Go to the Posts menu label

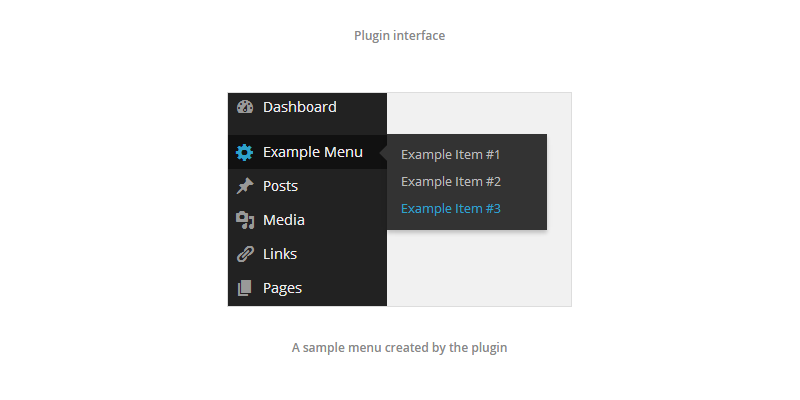point(280,186)
